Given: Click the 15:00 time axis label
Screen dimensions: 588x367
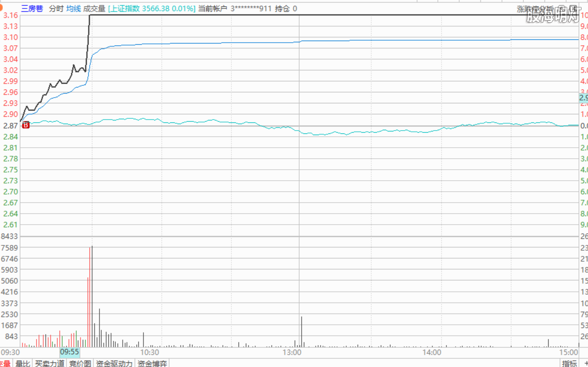Looking at the screenshot, I should click(x=568, y=352).
